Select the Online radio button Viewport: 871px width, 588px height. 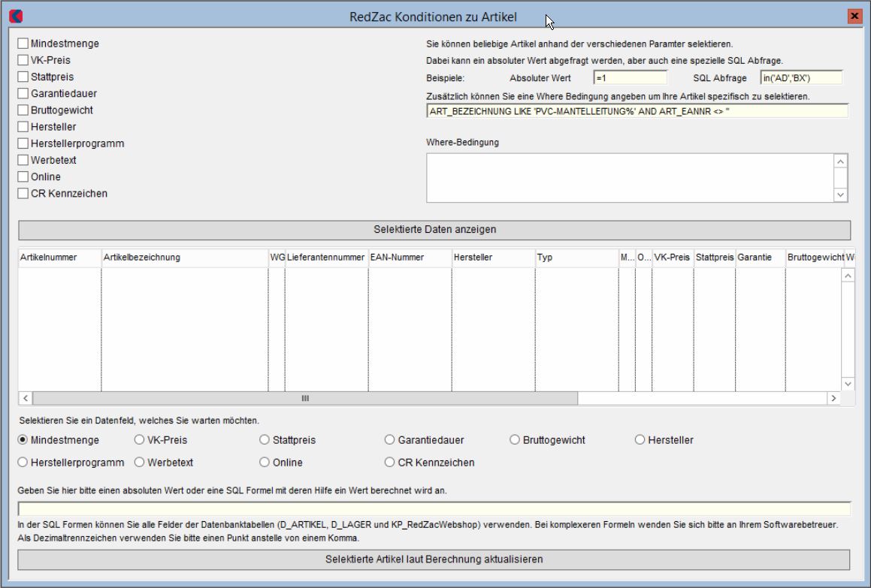click(x=265, y=462)
